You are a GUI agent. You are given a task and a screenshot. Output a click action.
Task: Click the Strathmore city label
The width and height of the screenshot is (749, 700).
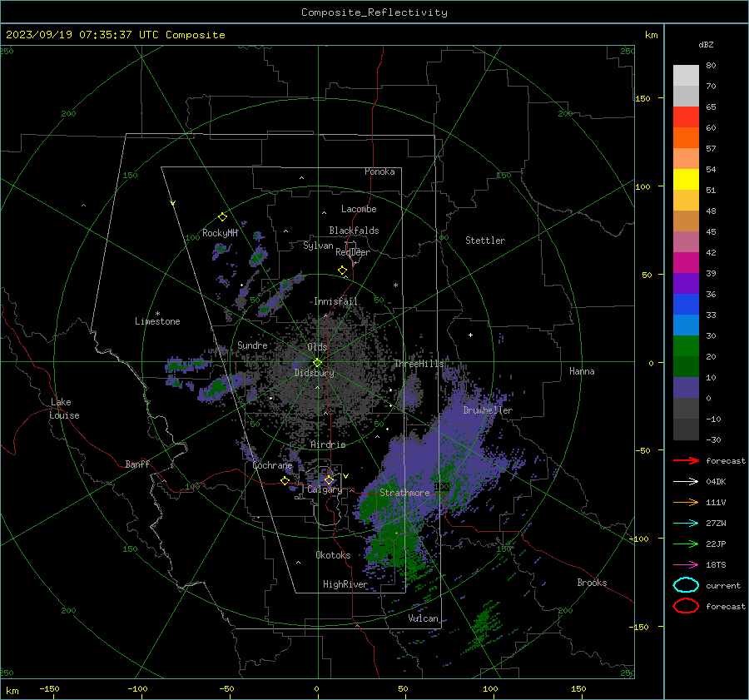tap(404, 493)
